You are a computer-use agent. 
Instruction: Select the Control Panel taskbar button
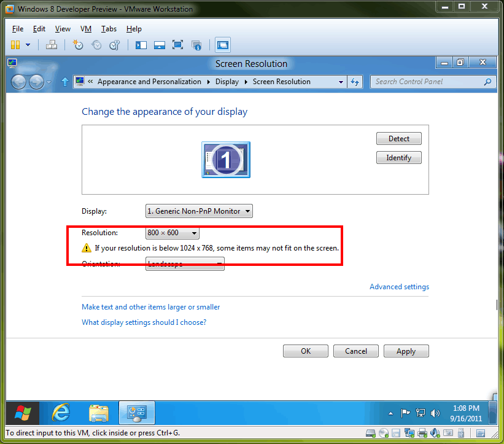click(137, 413)
